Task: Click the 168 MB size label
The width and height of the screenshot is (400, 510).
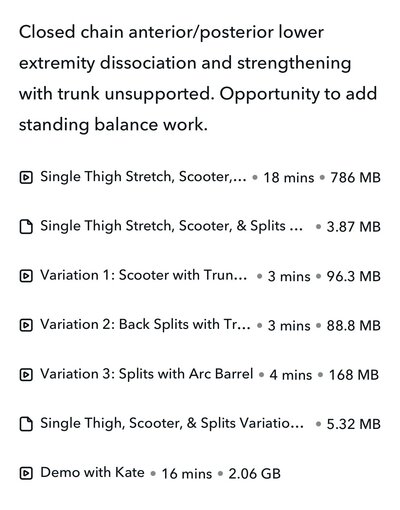Action: pos(354,375)
